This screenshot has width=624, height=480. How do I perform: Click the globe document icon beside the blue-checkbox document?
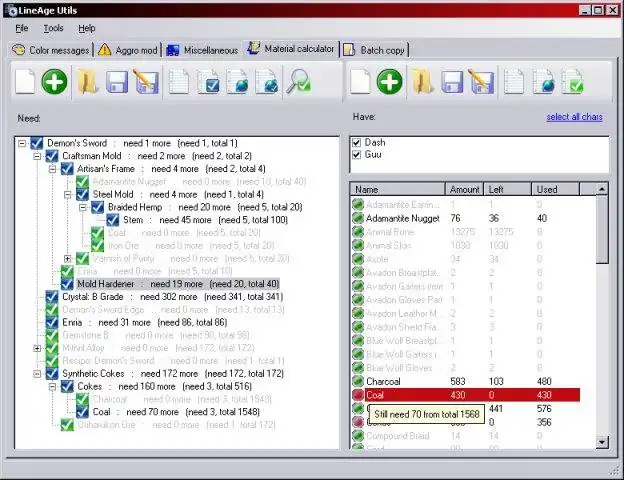237,82
